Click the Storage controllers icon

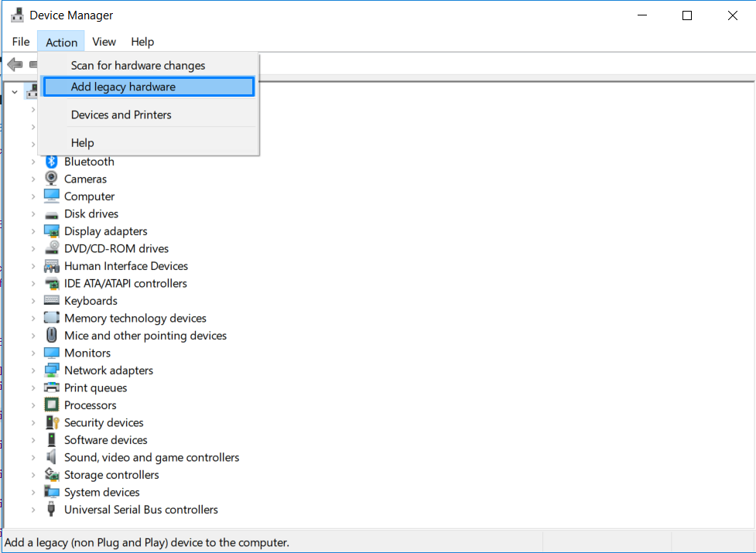pyautogui.click(x=51, y=474)
